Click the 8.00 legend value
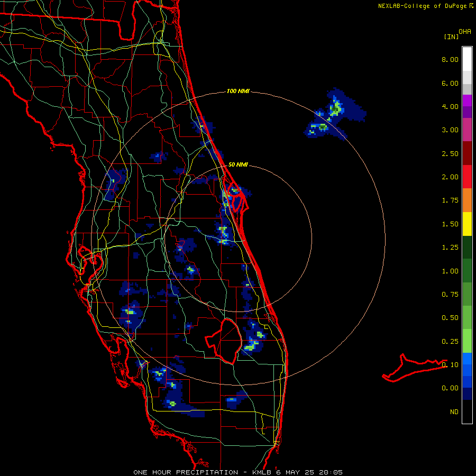 450,59
